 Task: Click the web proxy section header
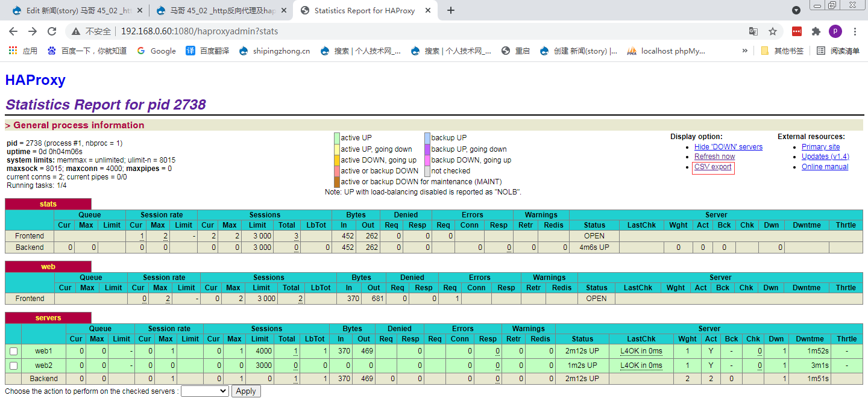pyautogui.click(x=48, y=267)
